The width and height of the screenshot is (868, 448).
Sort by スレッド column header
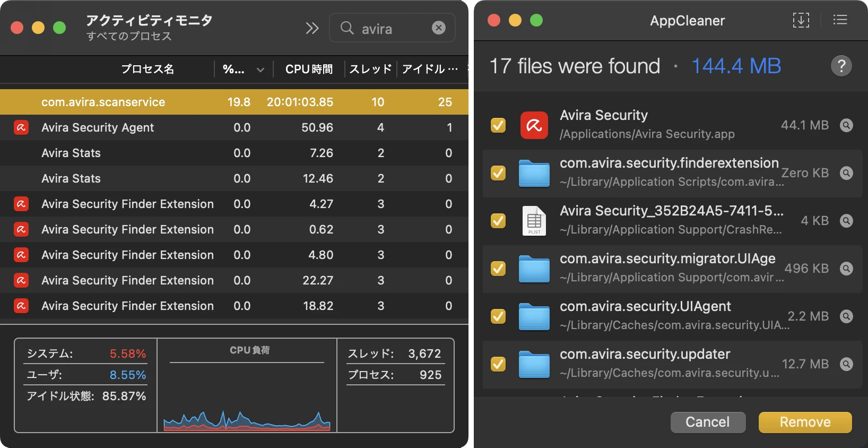tap(370, 70)
